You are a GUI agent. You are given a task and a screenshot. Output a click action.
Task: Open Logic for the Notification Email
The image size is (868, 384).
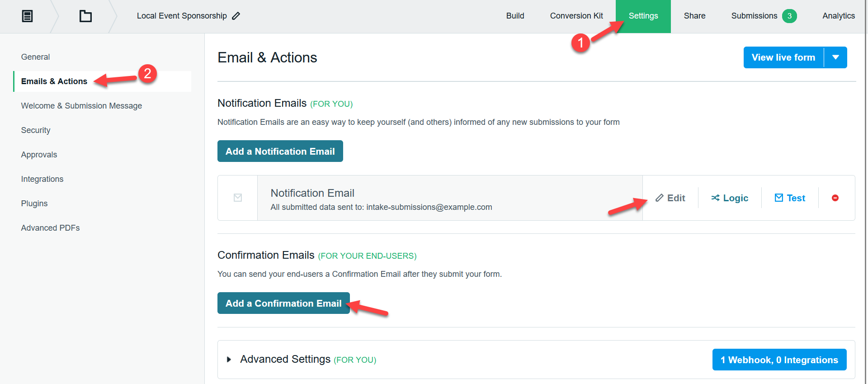[x=730, y=198]
